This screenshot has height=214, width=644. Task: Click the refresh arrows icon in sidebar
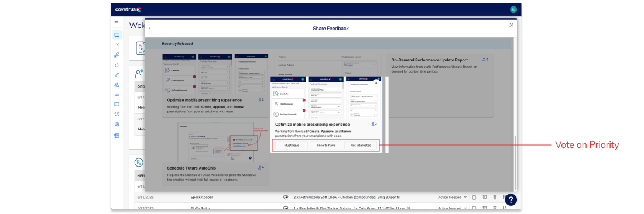coord(117,65)
